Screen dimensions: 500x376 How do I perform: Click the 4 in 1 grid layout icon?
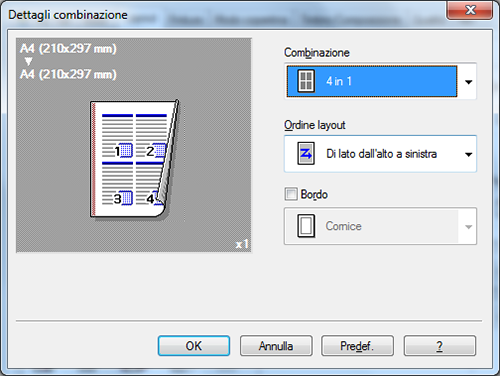tap(306, 81)
